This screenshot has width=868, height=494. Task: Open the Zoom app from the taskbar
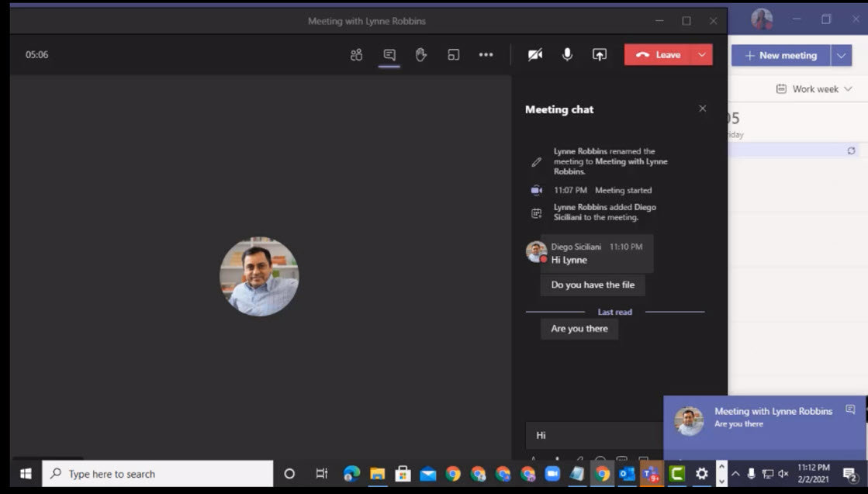pos(552,474)
